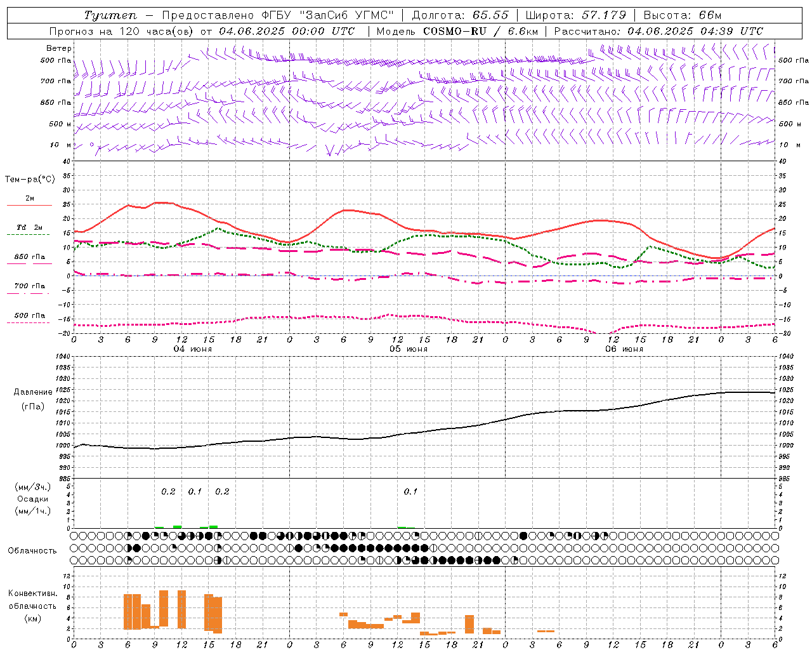Viewport: 812px width, 650px height.
Task: Click the "06 июня" date label
Action: pos(624,349)
